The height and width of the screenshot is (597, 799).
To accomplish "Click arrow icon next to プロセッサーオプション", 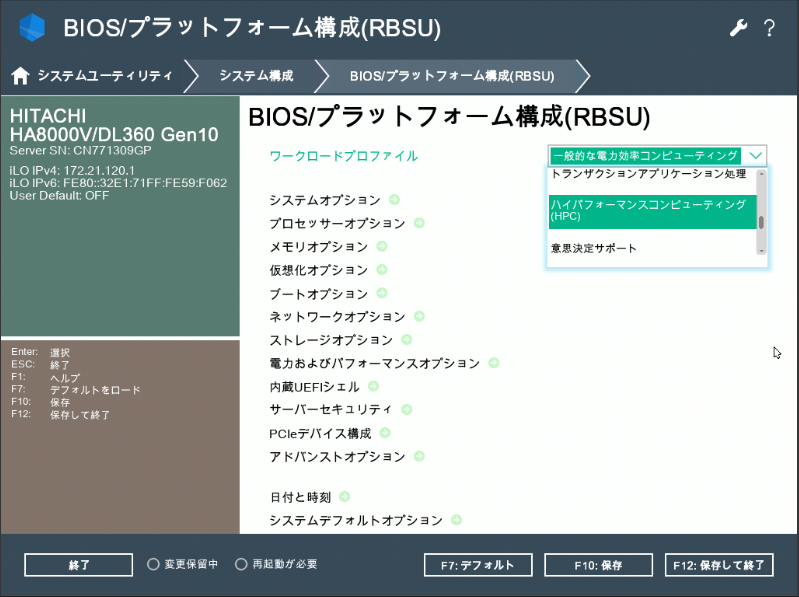I will point(419,223).
